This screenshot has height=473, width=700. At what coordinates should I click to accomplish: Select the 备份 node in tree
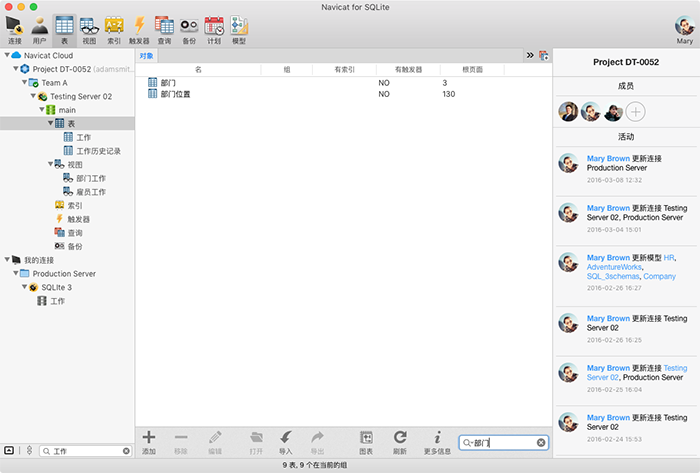pyautogui.click(x=75, y=246)
